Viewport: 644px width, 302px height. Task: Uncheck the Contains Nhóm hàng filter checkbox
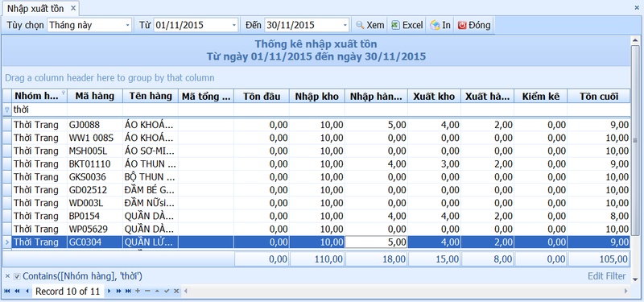[17, 276]
